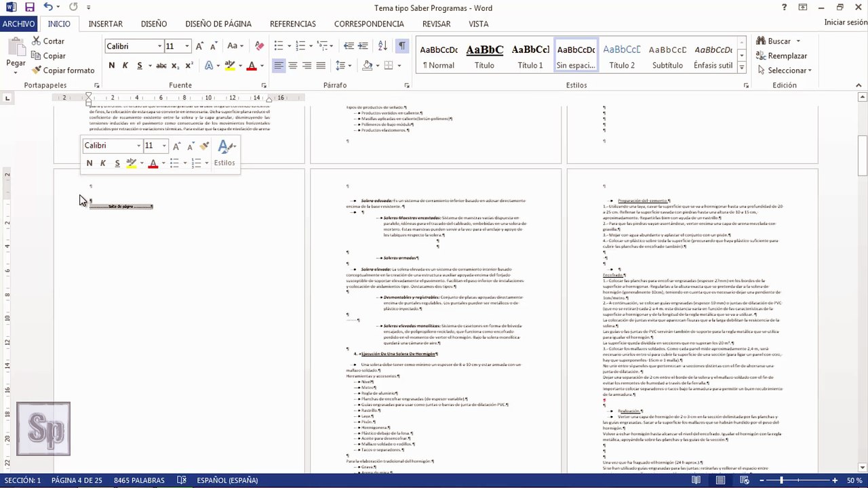Switch to the REFERENCIAS tab
868x488 pixels.
pyautogui.click(x=292, y=24)
